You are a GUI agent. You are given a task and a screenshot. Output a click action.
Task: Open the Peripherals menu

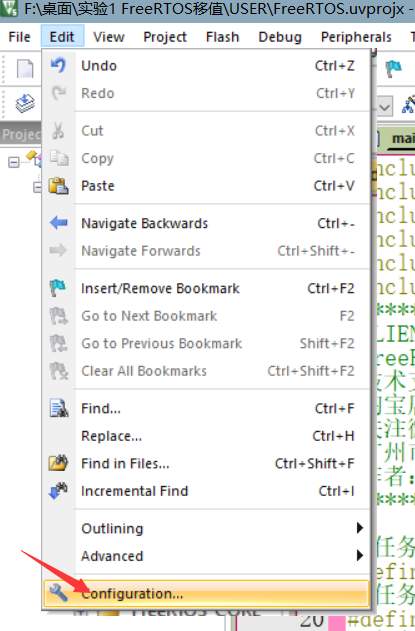pyautogui.click(x=356, y=37)
